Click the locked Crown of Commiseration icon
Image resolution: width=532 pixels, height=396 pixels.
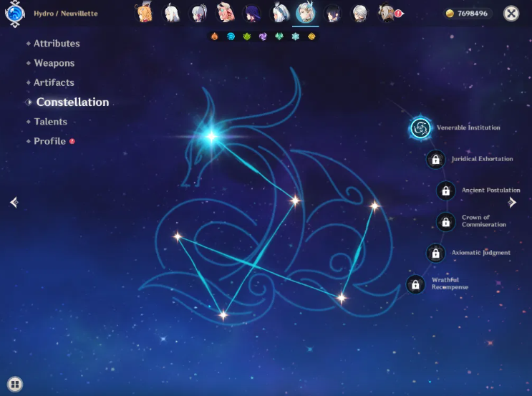446,222
